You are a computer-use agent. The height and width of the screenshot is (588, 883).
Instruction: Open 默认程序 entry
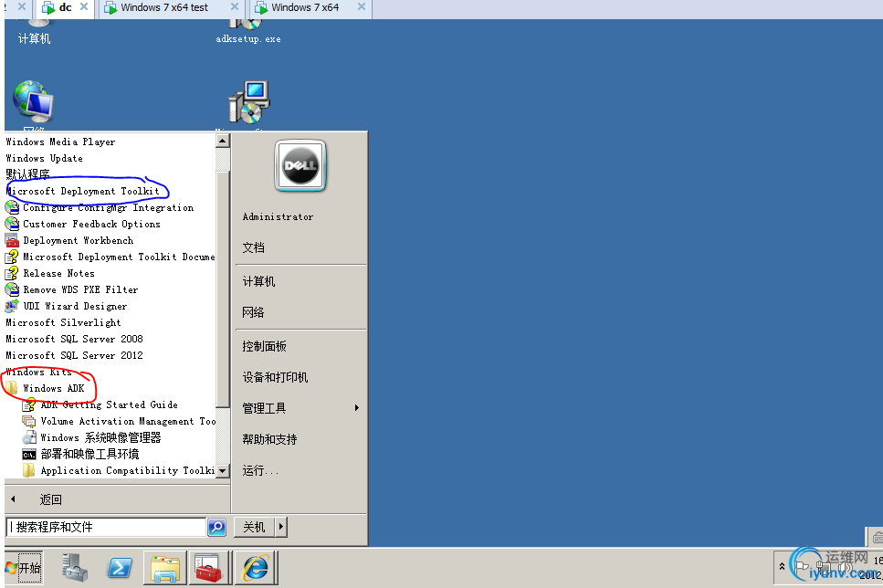tap(27, 174)
